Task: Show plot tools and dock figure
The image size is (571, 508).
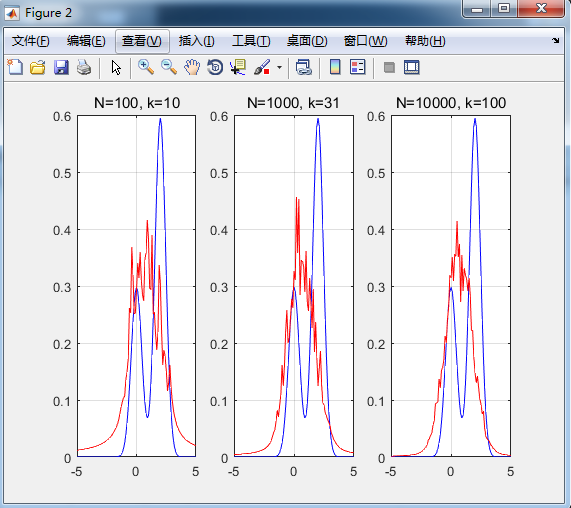Action: click(412, 67)
